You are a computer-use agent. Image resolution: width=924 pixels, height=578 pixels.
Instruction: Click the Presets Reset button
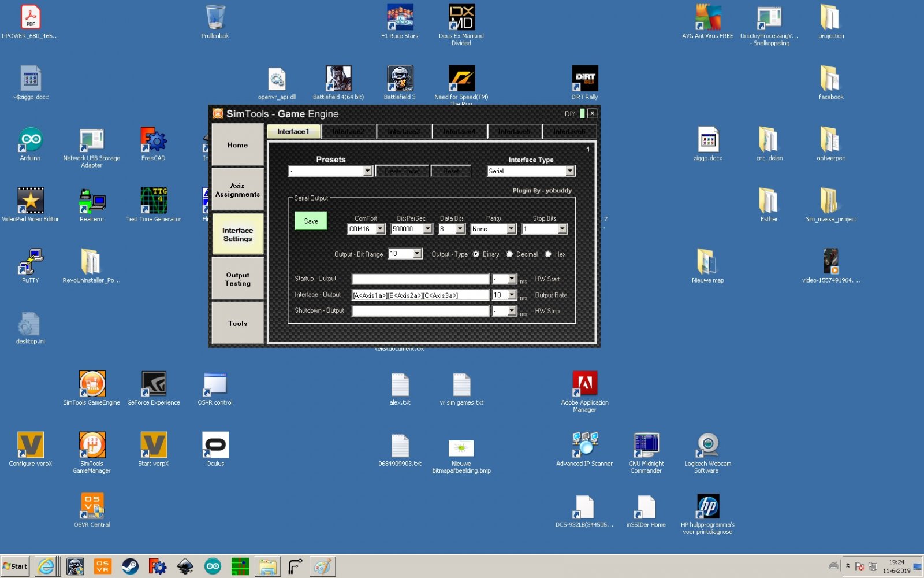[451, 171]
